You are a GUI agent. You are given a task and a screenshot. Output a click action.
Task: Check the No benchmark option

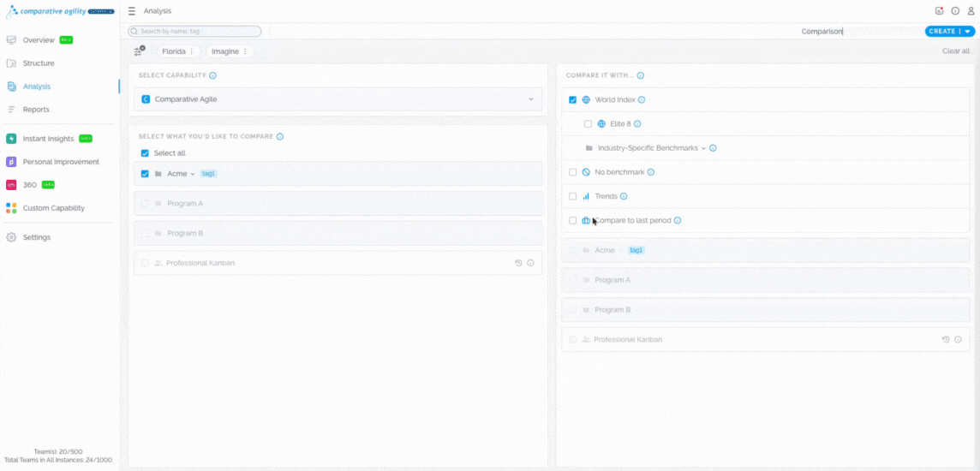(x=573, y=172)
